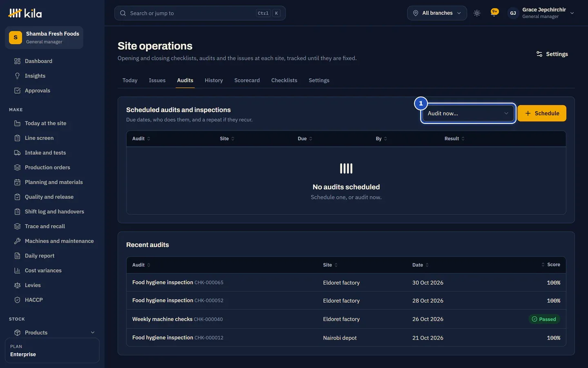Screen dimensions: 588x368
Task: Switch to the Issues tab
Action: click(157, 81)
